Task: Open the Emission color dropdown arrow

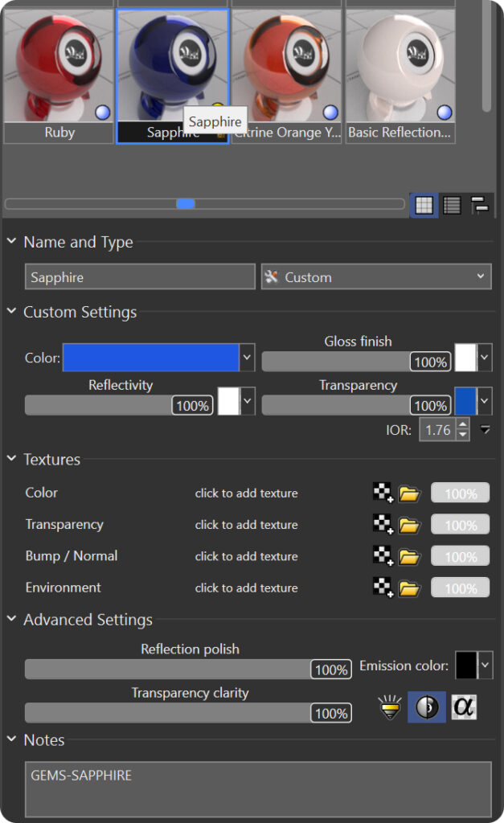Action: point(485,665)
